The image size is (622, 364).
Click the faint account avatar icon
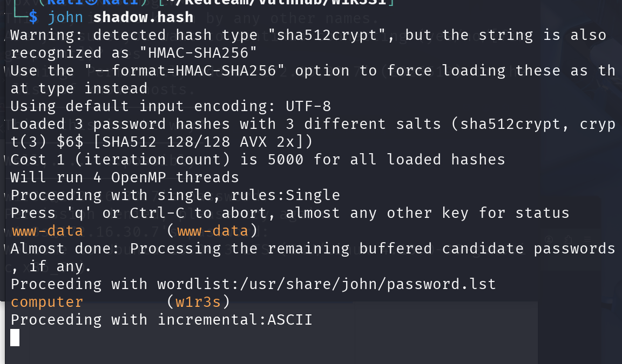549,239
